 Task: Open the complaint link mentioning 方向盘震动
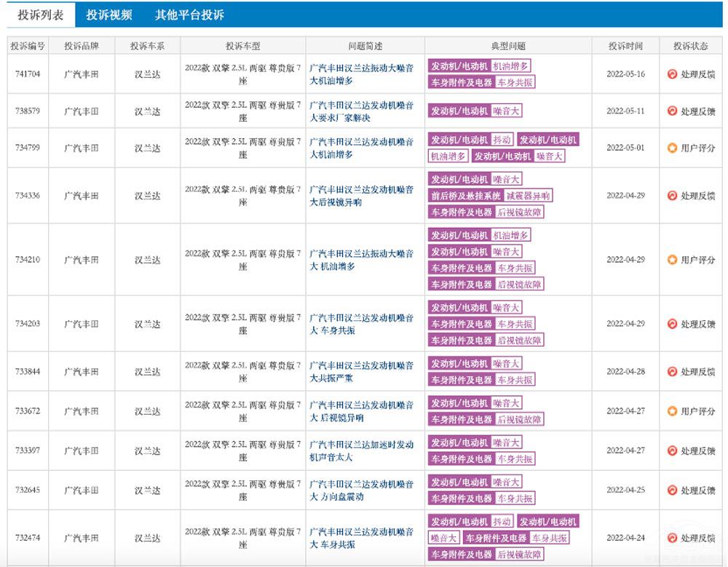coord(361,490)
